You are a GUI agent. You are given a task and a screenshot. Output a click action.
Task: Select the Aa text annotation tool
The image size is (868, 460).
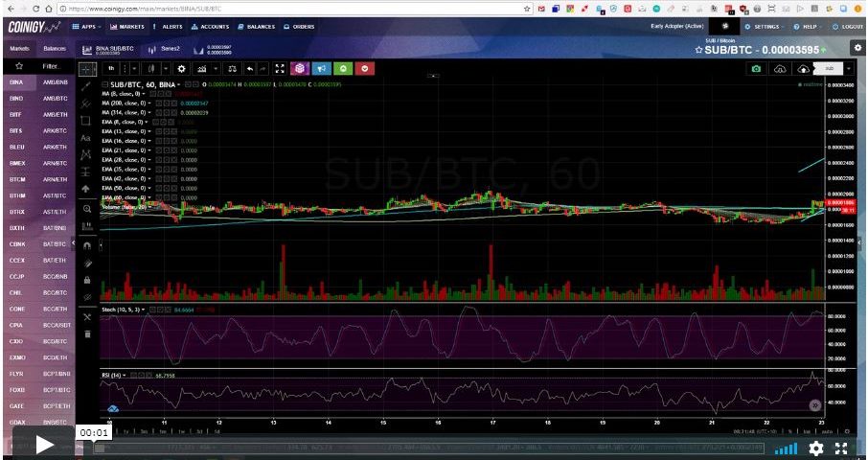click(86, 137)
